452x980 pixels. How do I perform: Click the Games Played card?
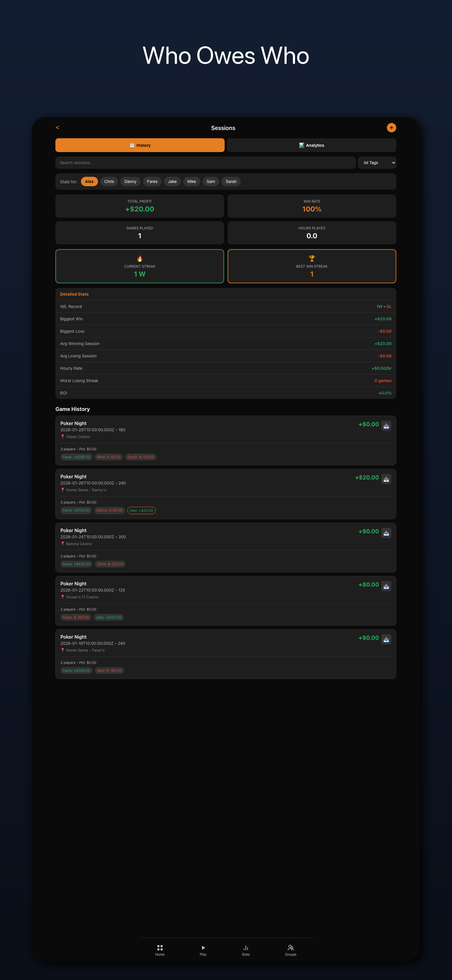pos(140,233)
